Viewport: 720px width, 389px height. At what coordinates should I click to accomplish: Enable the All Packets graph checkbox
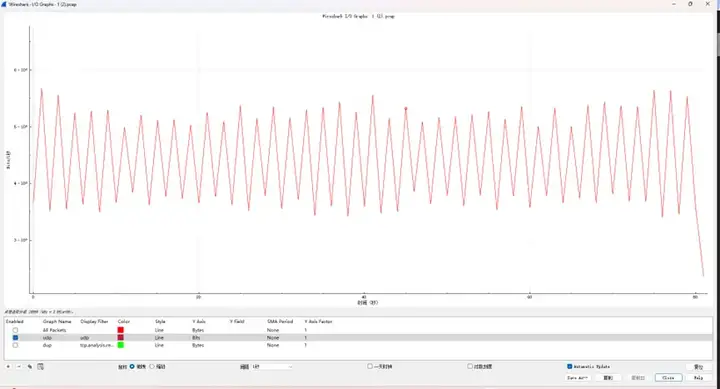(x=15, y=330)
